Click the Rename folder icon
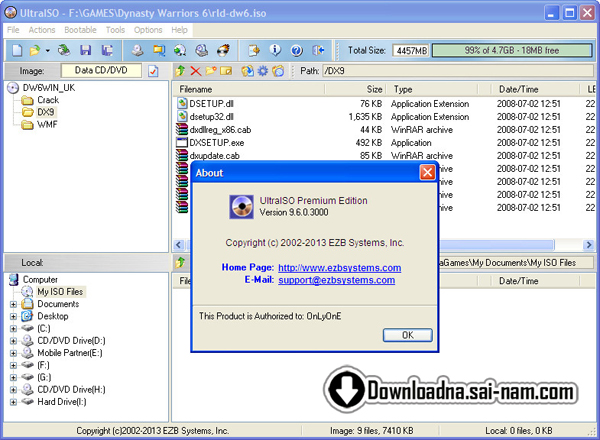 [x=226, y=71]
